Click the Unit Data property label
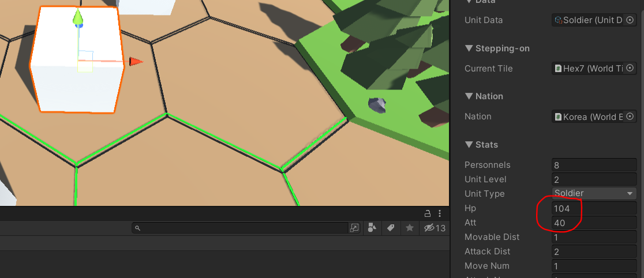Image resolution: width=644 pixels, height=278 pixels. 484,20
